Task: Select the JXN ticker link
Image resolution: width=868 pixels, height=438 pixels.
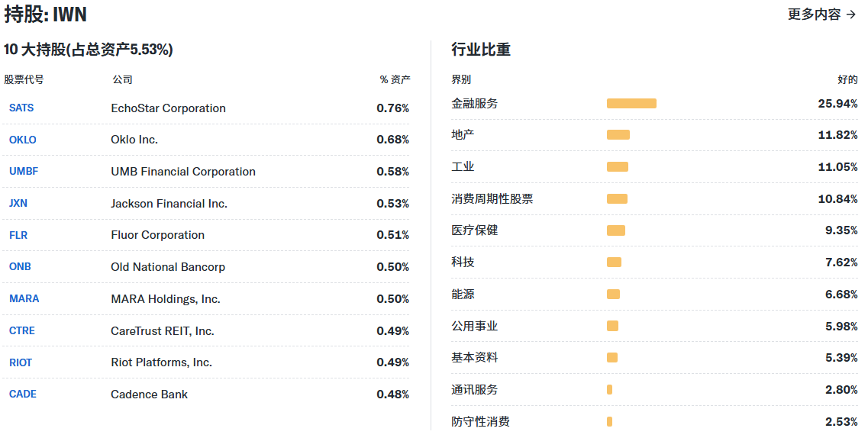Action: coord(18,204)
